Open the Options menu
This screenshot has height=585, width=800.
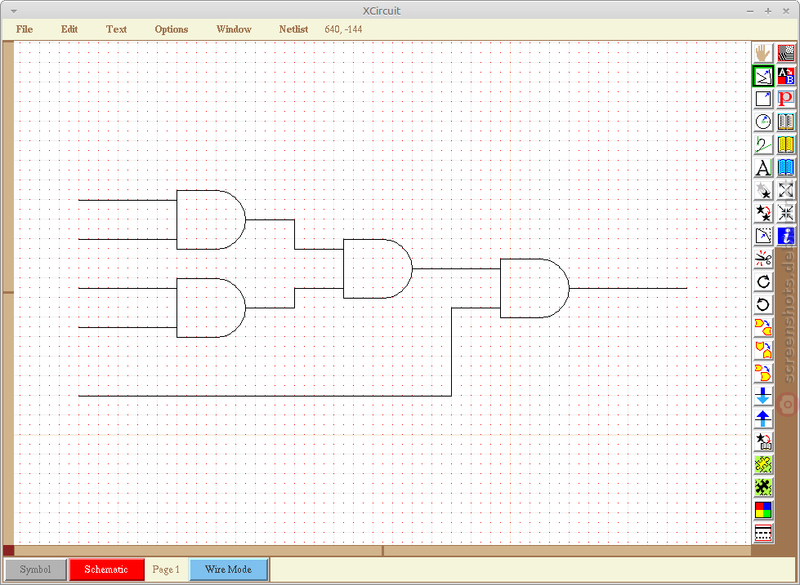[x=171, y=29]
